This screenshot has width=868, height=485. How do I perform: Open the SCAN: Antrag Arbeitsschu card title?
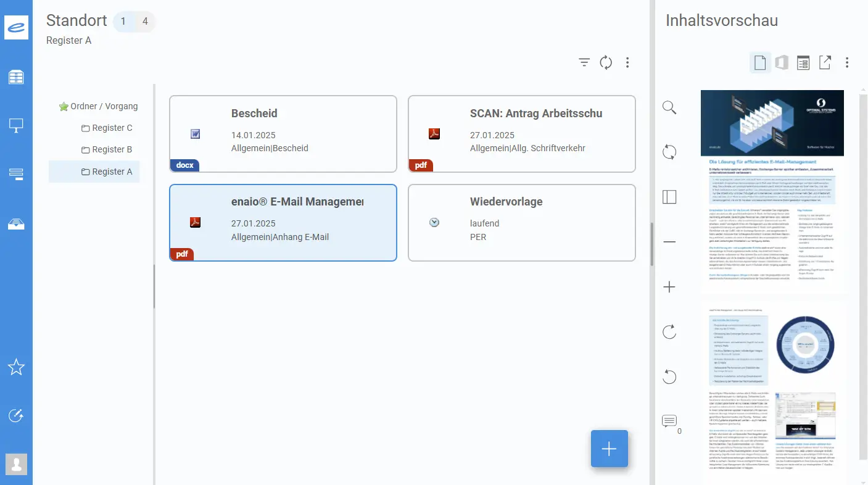(536, 114)
